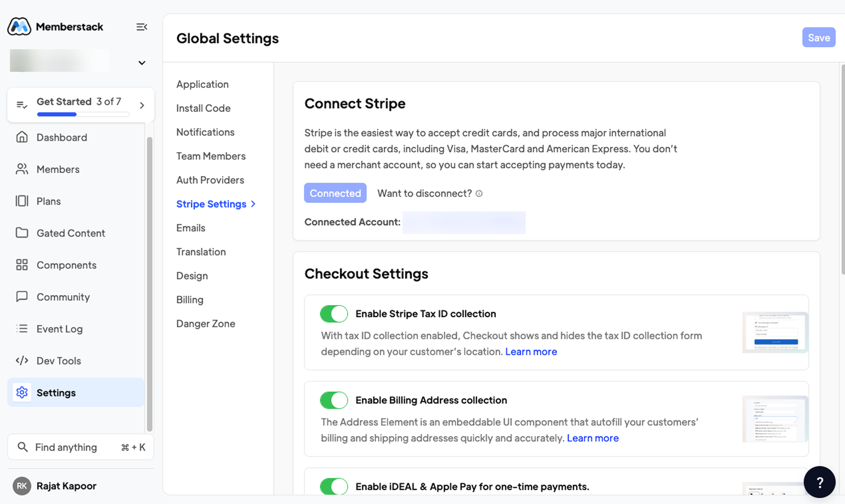845x504 pixels.
Task: Click the Components grid icon
Action: (x=22, y=265)
